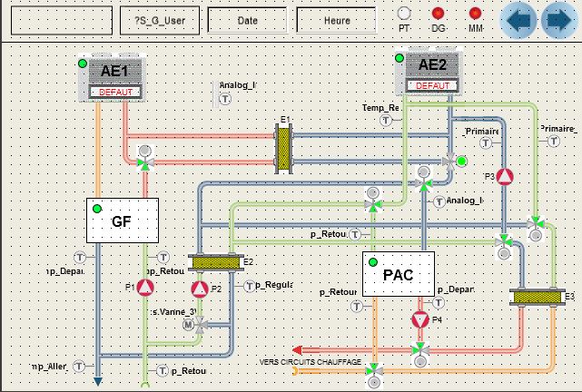Viewport: 582px width, 392px height.
Task: Select heat exchanger E2
Action: click(212, 262)
